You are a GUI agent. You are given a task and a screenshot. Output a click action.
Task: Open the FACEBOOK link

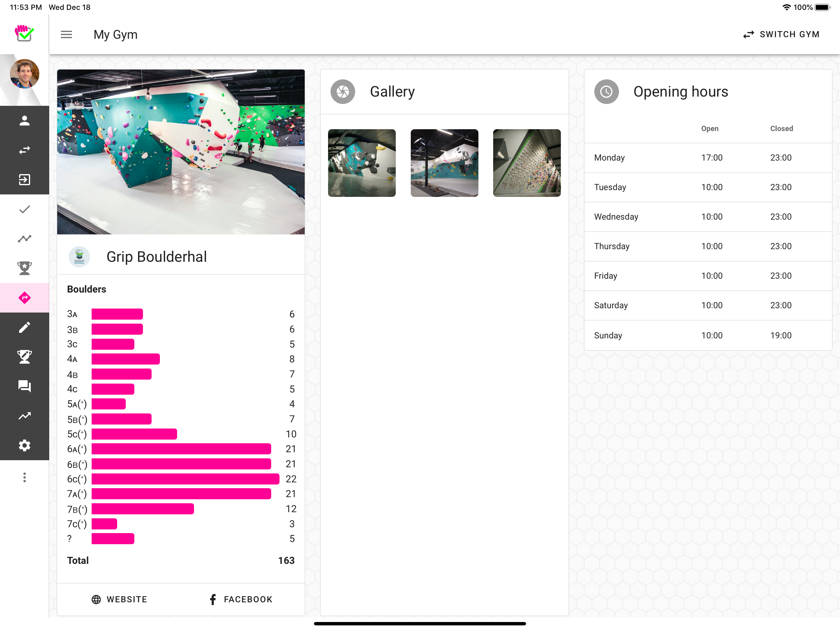tap(241, 599)
